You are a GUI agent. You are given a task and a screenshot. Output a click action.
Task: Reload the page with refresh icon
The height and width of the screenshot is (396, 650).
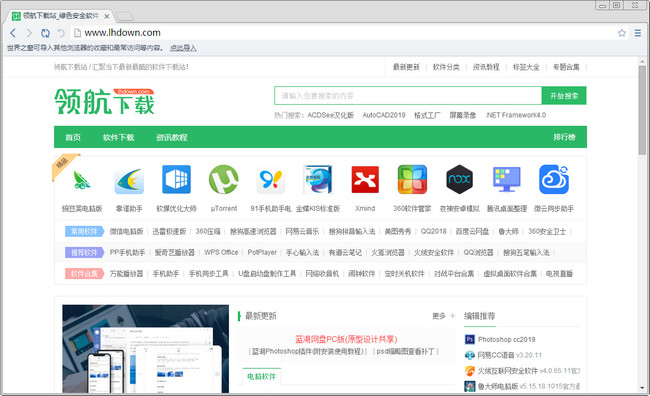pyautogui.click(x=45, y=33)
